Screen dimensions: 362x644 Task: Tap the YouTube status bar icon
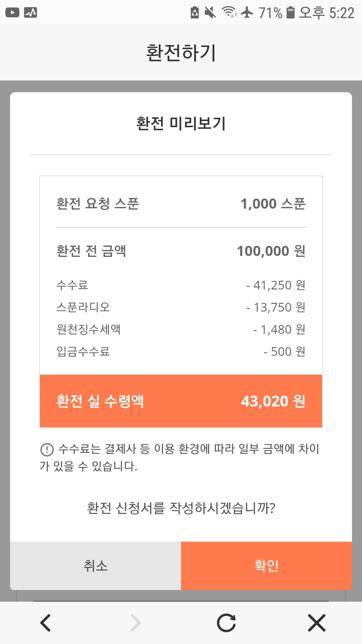click(12, 13)
